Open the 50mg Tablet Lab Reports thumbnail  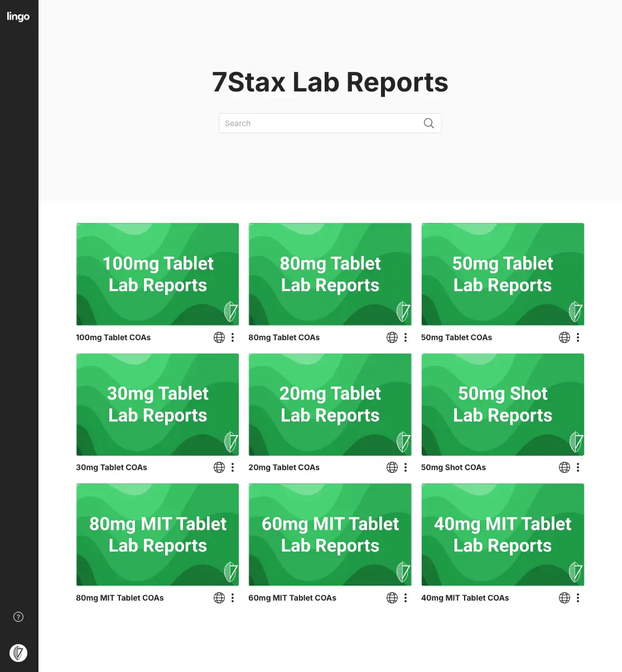tap(503, 274)
